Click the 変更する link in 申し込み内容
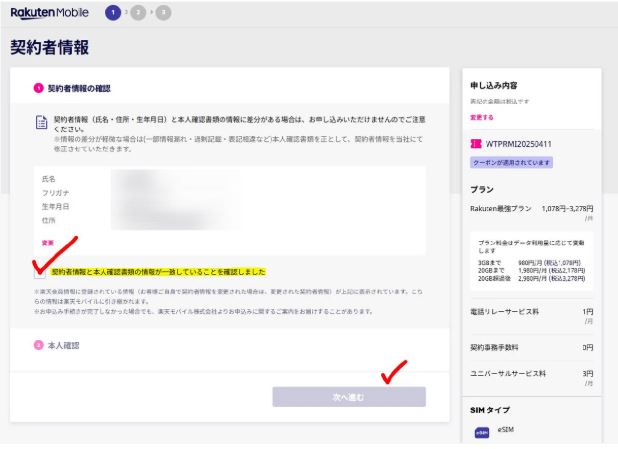The width and height of the screenshot is (618, 449). tap(482, 117)
